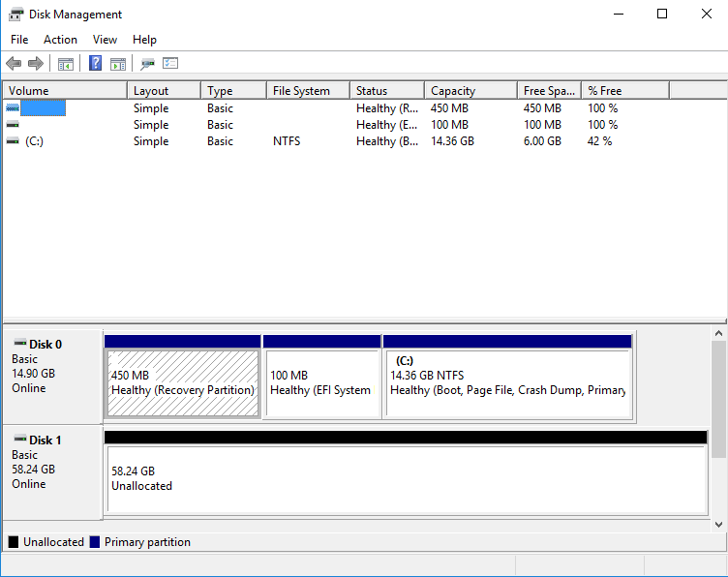Click the Forward arrow toolbar icon
This screenshot has height=577, width=728.
click(36, 63)
